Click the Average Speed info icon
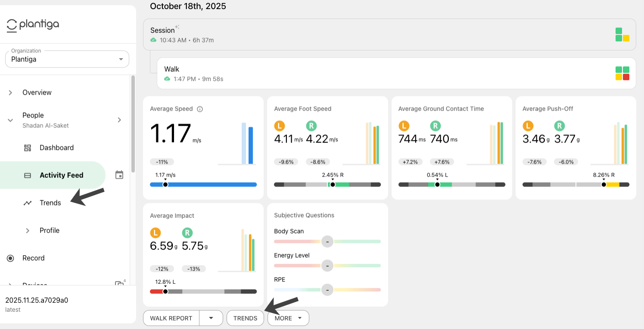 [200, 109]
